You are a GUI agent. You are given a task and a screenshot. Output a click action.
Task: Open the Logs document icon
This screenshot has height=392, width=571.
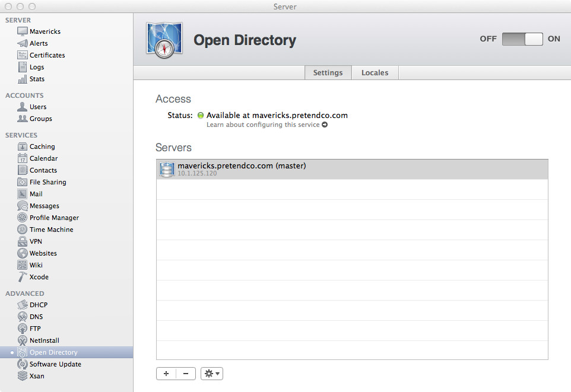point(22,67)
